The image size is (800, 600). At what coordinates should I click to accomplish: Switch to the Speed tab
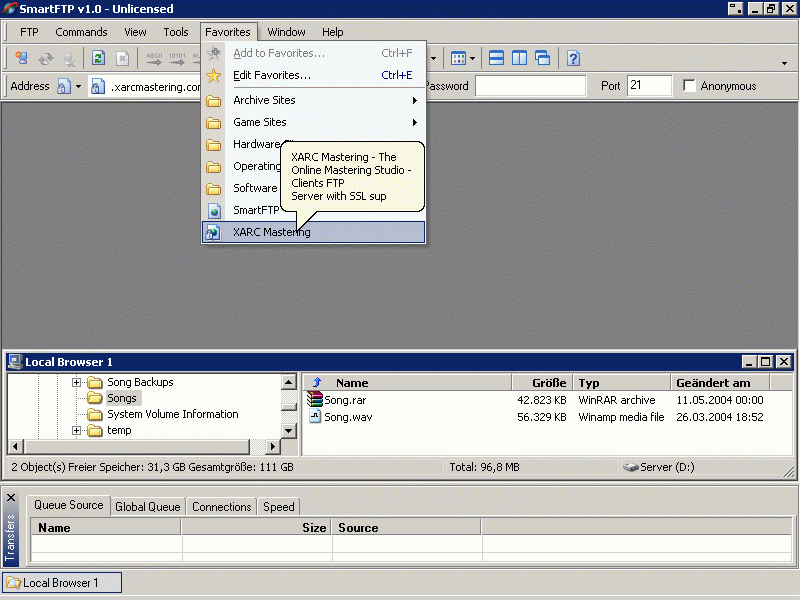[279, 507]
